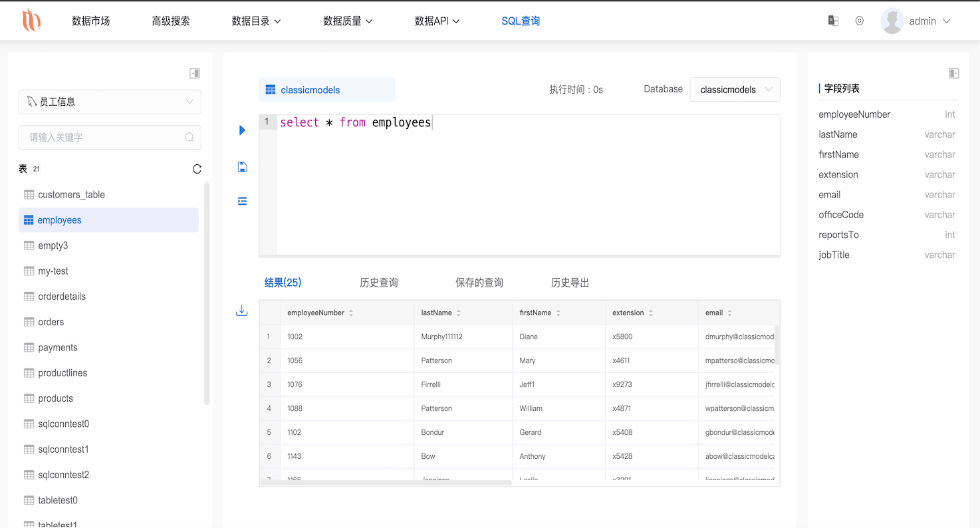Go to 高级搜索
This screenshot has width=980, height=528.
pyautogui.click(x=171, y=21)
